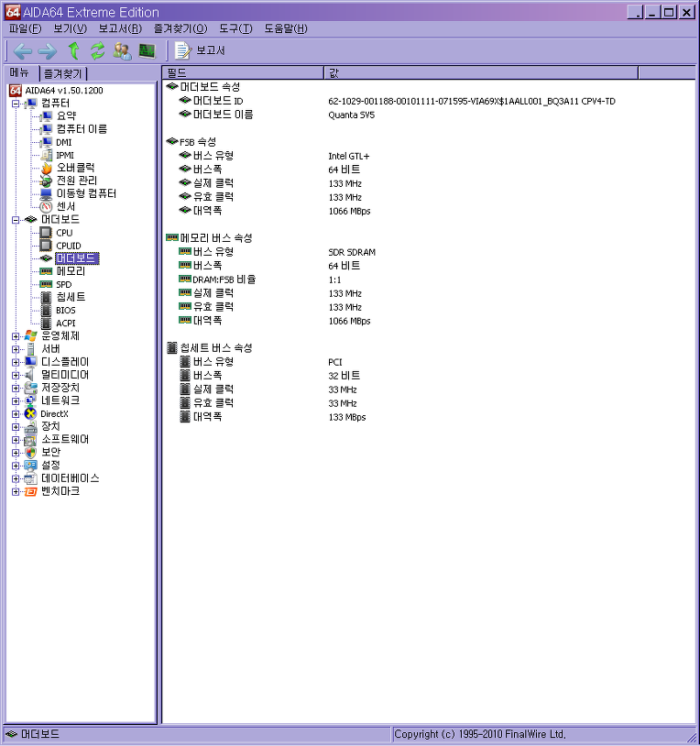
Task: Click the 보고서 report toolbar button
Action: tap(200, 50)
